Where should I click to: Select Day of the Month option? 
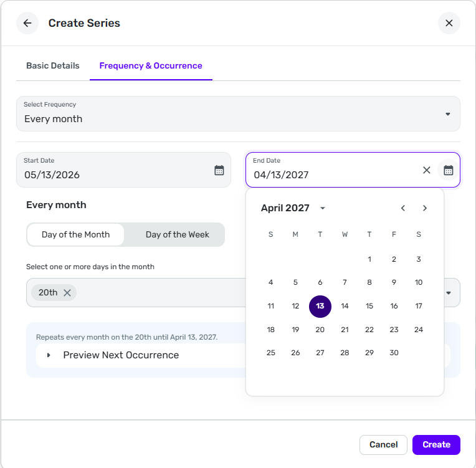75,235
